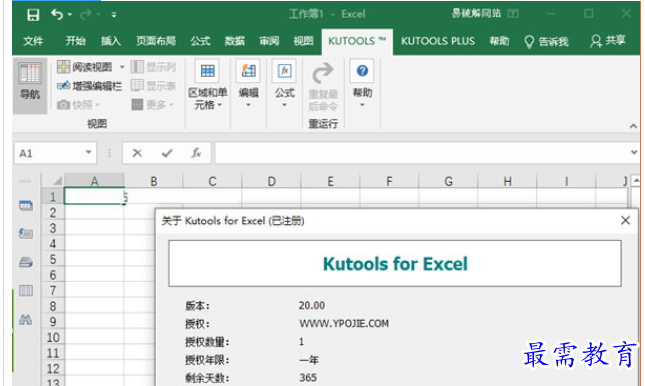Click 重复最后命令 rerun button

pos(323,86)
